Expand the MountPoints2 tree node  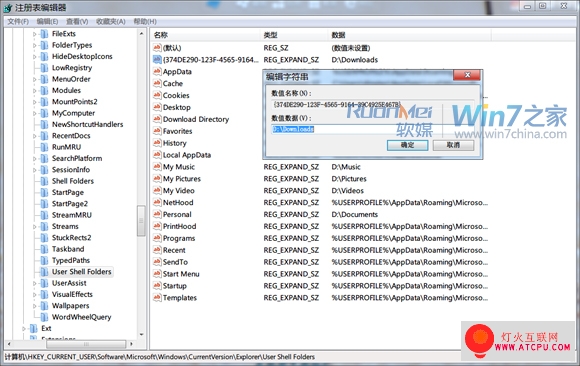click(x=34, y=102)
